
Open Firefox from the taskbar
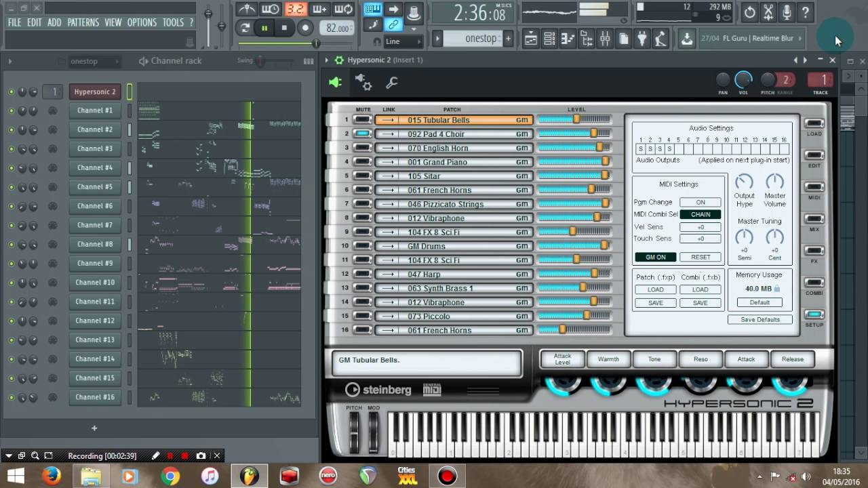coord(52,476)
